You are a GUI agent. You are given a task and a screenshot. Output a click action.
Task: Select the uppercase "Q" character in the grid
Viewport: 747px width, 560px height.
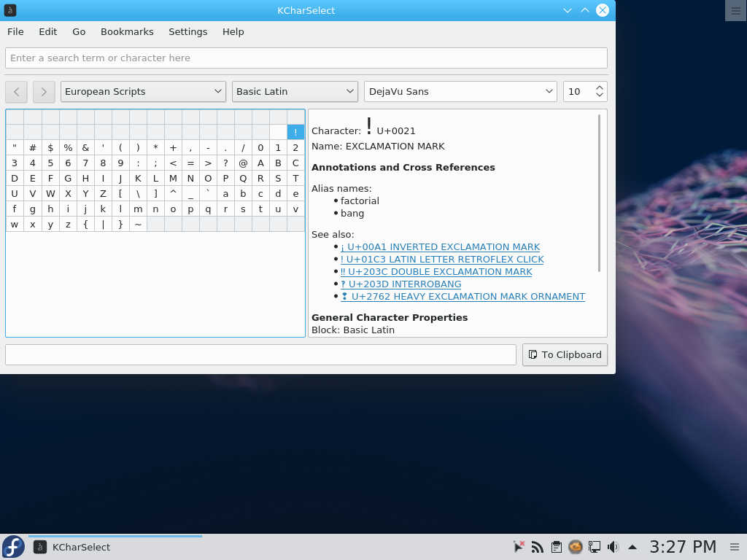coord(243,178)
